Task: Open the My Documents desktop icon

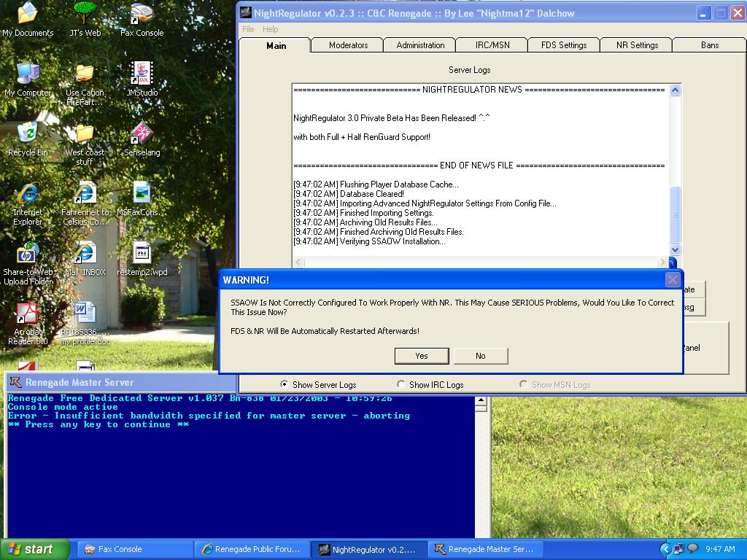Action: point(28,15)
